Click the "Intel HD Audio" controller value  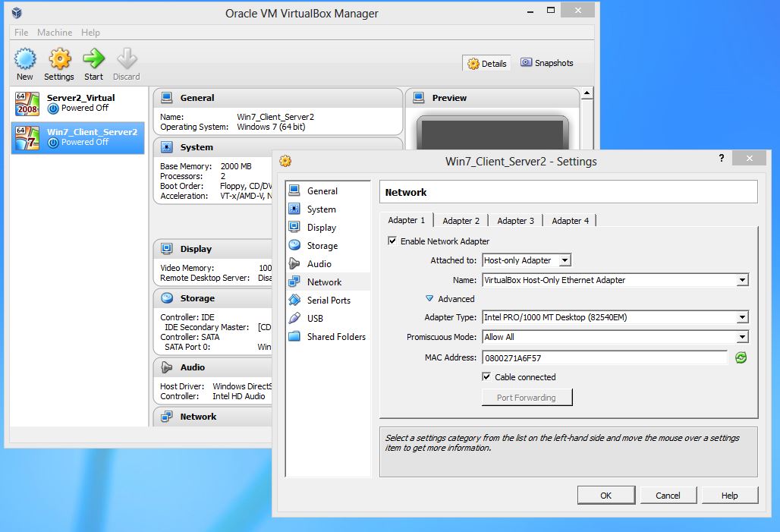click(239, 396)
